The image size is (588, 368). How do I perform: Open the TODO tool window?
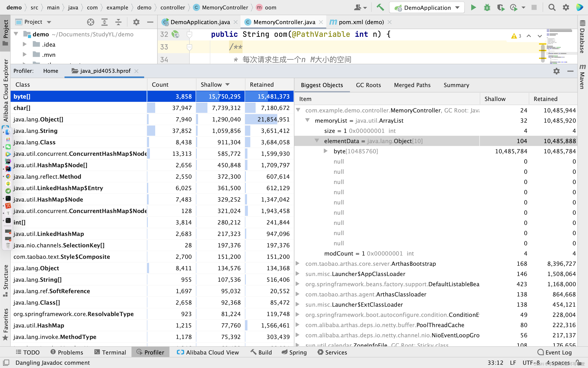click(27, 352)
